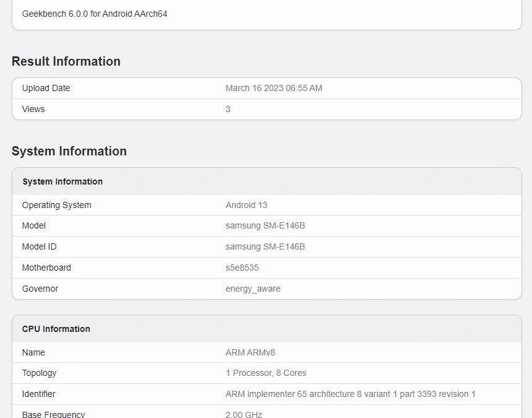Click the System Information page heading

pos(69,151)
